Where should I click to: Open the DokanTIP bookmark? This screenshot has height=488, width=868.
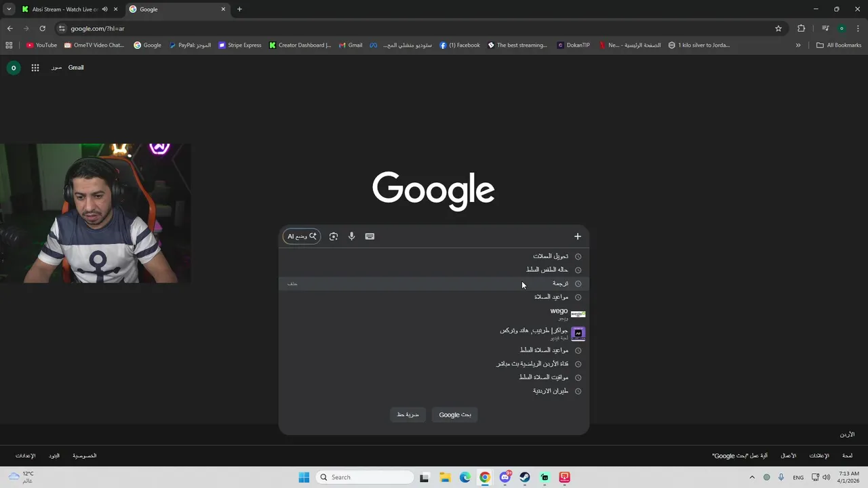point(574,45)
